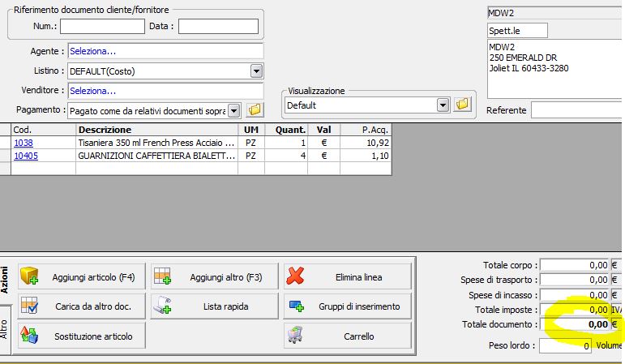Click the Gruppi di inserimento button label
Screen dimensions: 625x364
(359, 306)
